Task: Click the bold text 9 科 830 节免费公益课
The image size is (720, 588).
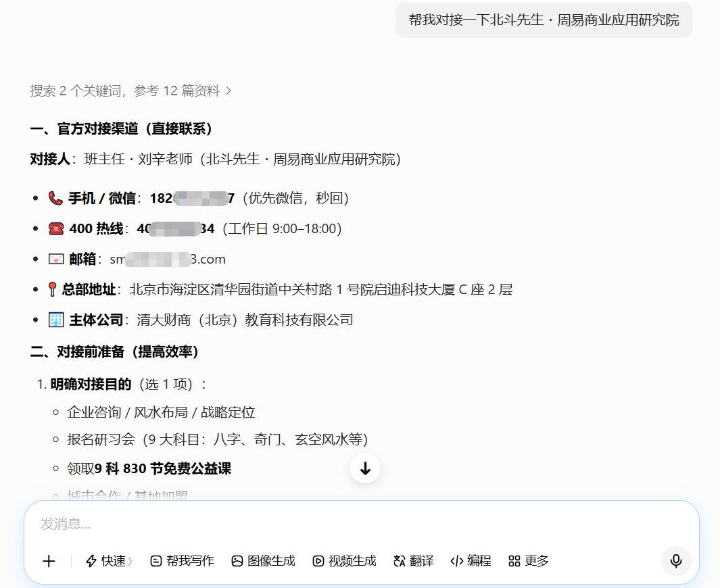Action: (x=162, y=468)
